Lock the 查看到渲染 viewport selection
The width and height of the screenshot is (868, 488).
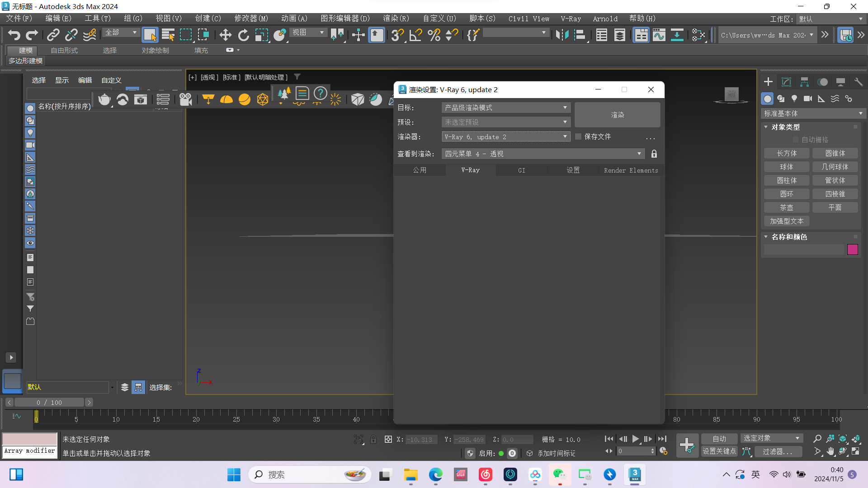pyautogui.click(x=654, y=154)
